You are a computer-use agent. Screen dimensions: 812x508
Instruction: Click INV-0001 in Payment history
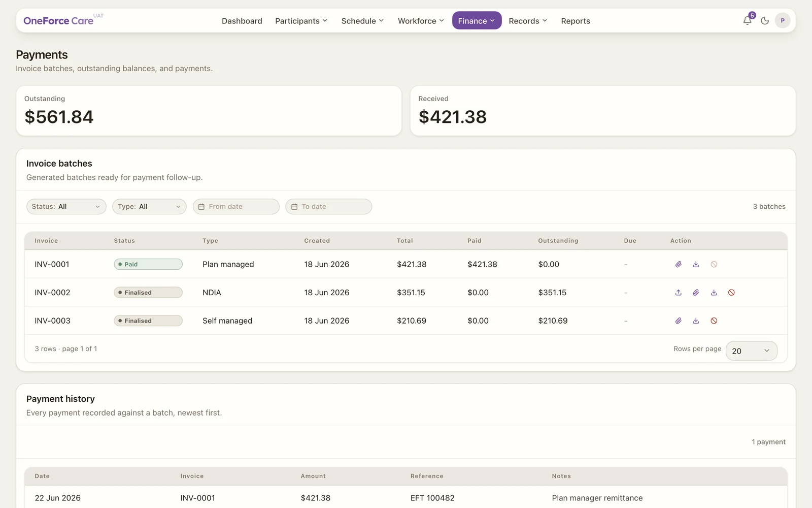197,498
